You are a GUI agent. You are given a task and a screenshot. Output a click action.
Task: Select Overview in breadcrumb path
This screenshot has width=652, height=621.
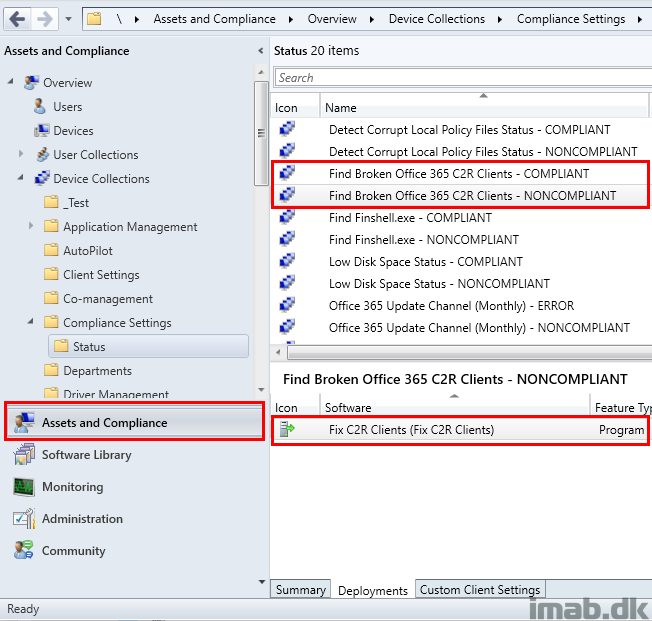pyautogui.click(x=332, y=19)
